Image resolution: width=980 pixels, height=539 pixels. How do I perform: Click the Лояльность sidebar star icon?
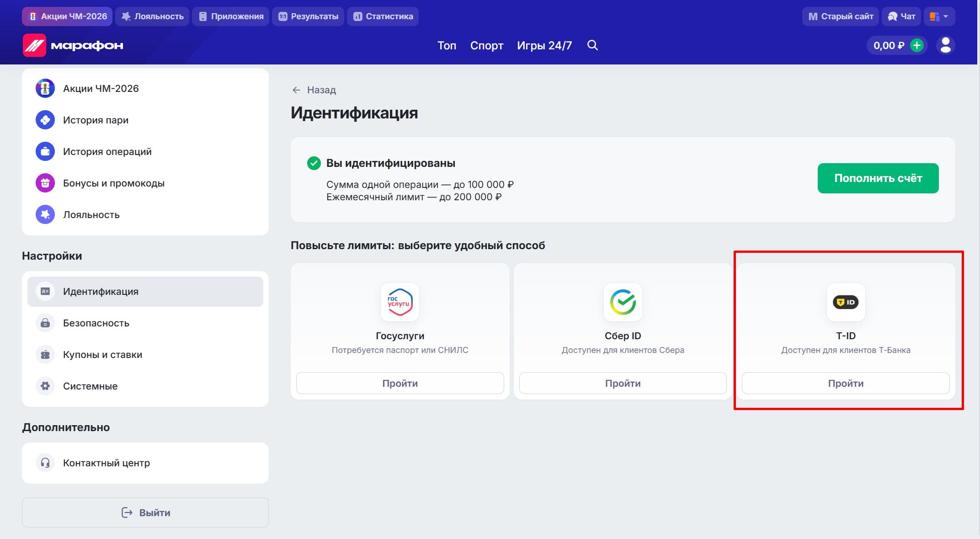pyautogui.click(x=45, y=214)
